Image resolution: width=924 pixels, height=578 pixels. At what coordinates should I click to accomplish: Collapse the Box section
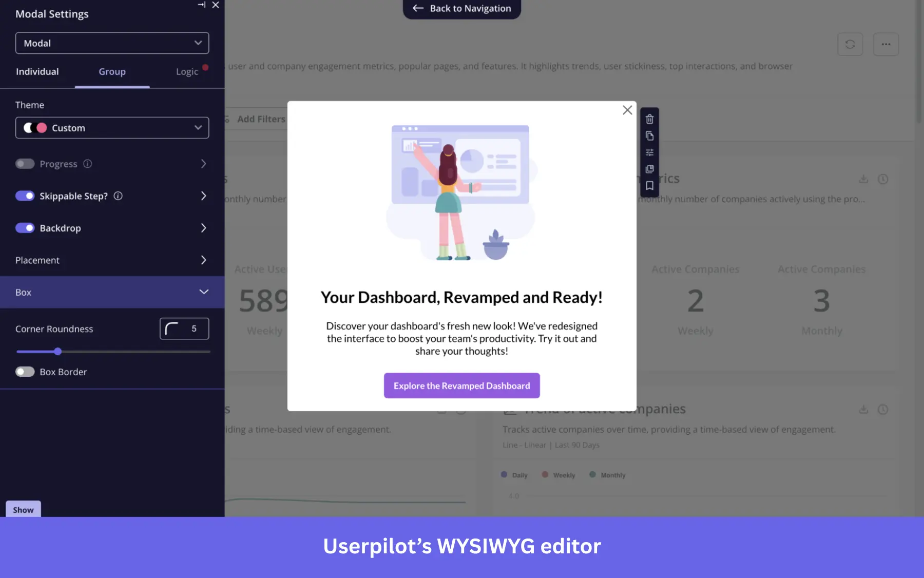[204, 292]
